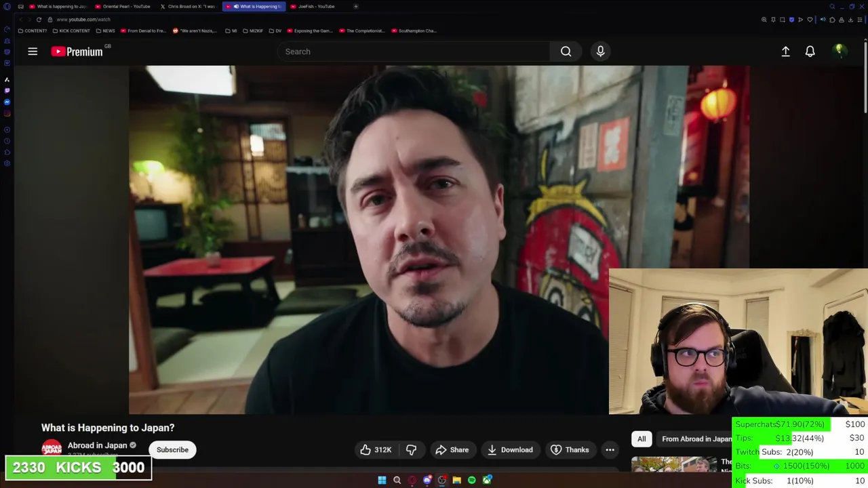
Task: Take a snapshot with capture icon
Action: [783, 20]
